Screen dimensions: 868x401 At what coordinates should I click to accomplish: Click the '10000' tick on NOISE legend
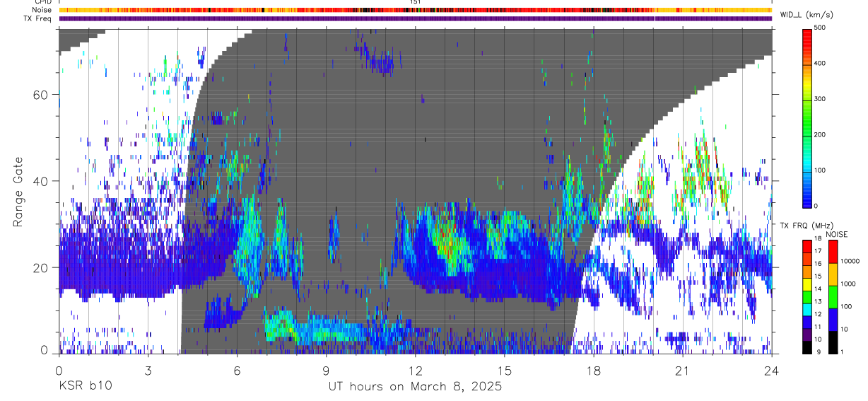click(850, 262)
